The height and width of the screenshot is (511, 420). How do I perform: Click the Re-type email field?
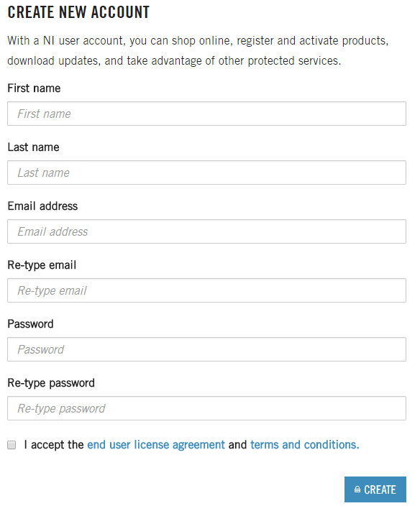(x=206, y=290)
